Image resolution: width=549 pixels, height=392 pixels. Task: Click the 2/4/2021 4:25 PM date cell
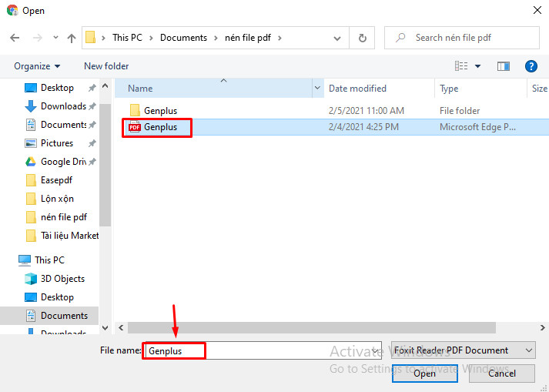click(363, 127)
